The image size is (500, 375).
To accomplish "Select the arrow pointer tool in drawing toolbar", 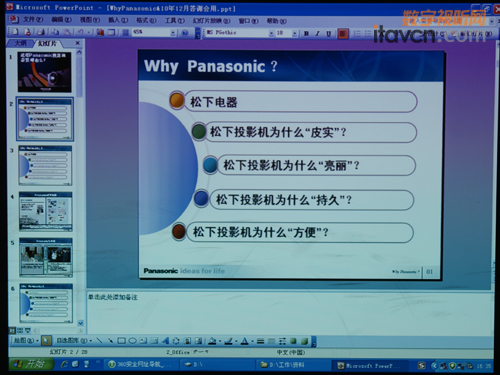I will [46, 341].
